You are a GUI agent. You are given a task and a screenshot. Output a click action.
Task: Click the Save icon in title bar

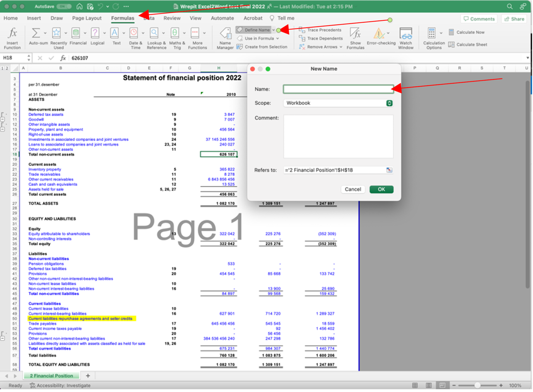pos(90,6)
